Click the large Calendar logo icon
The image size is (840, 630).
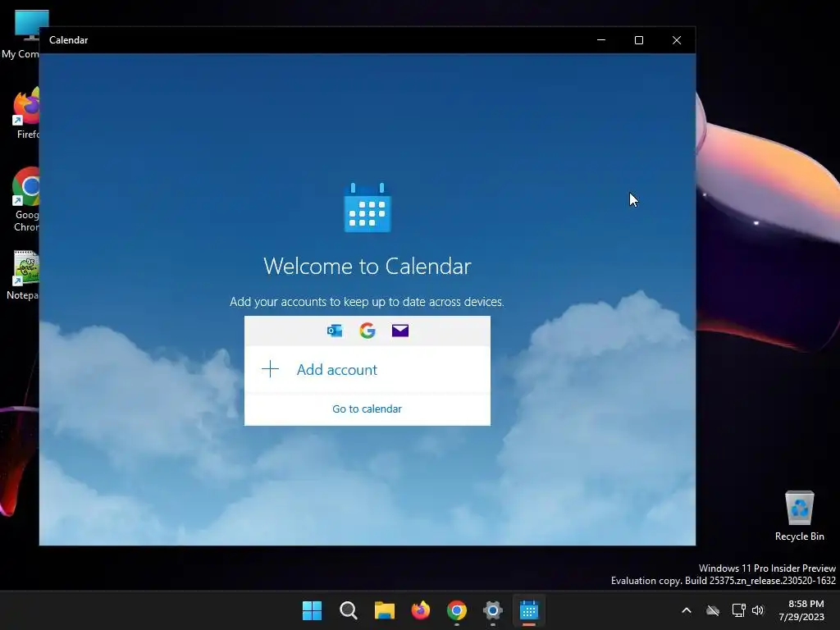(367, 208)
